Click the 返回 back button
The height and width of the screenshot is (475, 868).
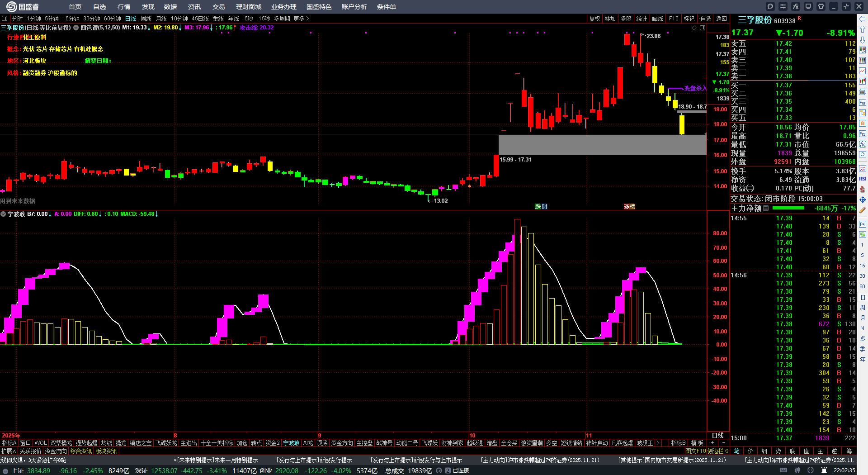(722, 19)
